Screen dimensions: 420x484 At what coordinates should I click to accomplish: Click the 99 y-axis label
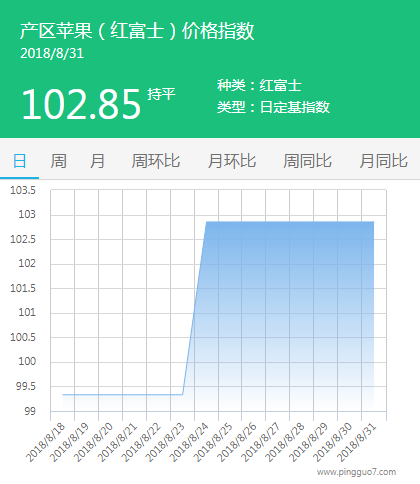[x=30, y=411]
